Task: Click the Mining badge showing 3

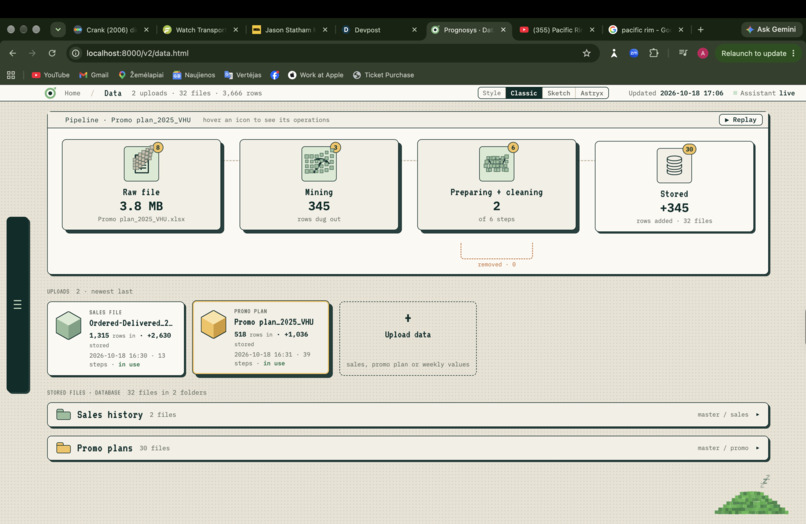Action: (x=335, y=148)
